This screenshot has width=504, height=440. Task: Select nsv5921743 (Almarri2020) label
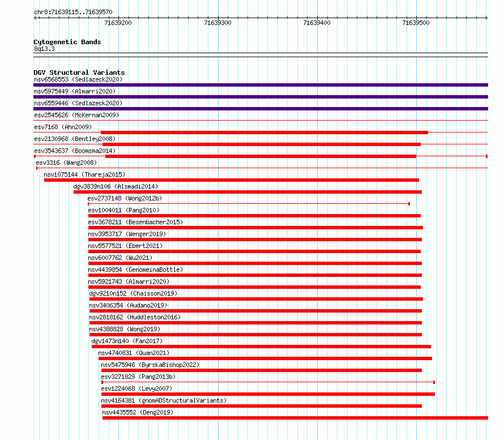coord(129,281)
